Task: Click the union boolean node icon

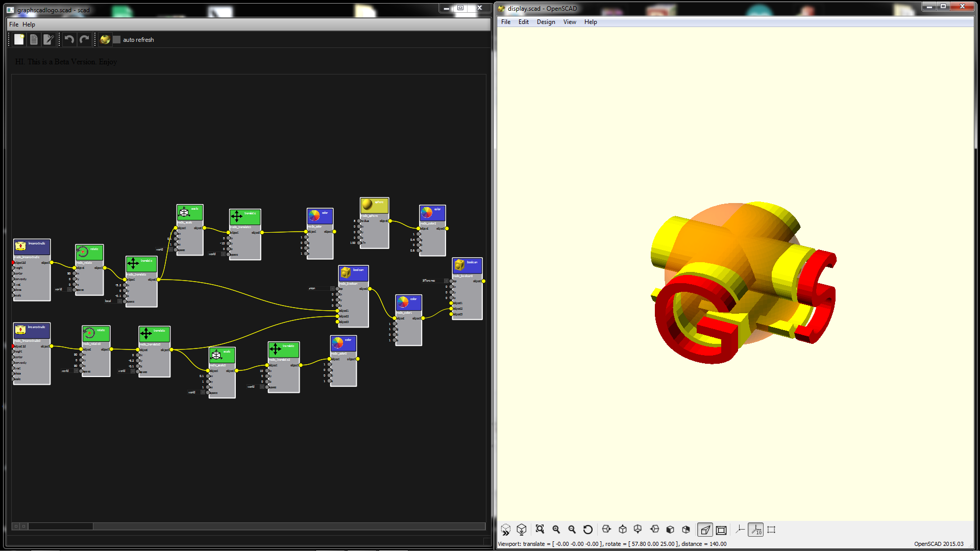Action: click(346, 273)
